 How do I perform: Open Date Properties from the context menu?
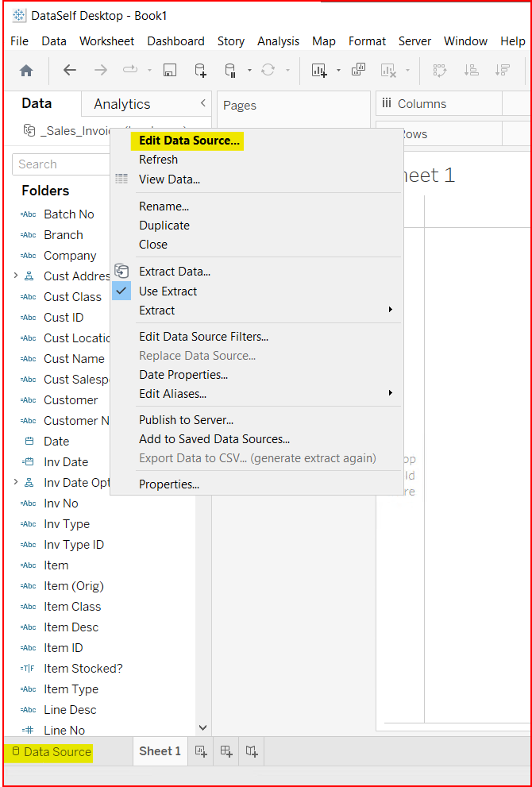(183, 374)
